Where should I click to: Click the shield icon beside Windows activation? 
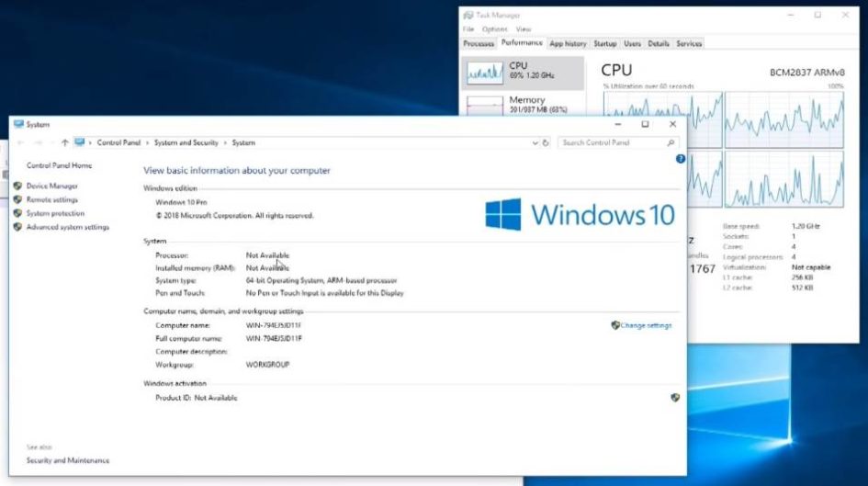[675, 398]
